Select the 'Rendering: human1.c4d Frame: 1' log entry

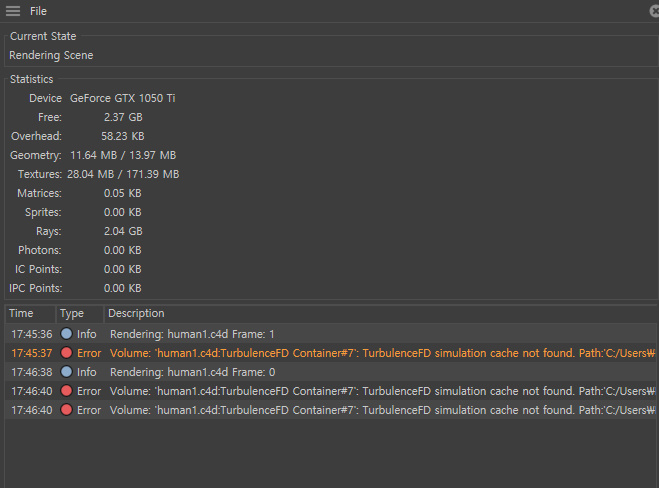click(x=331, y=334)
